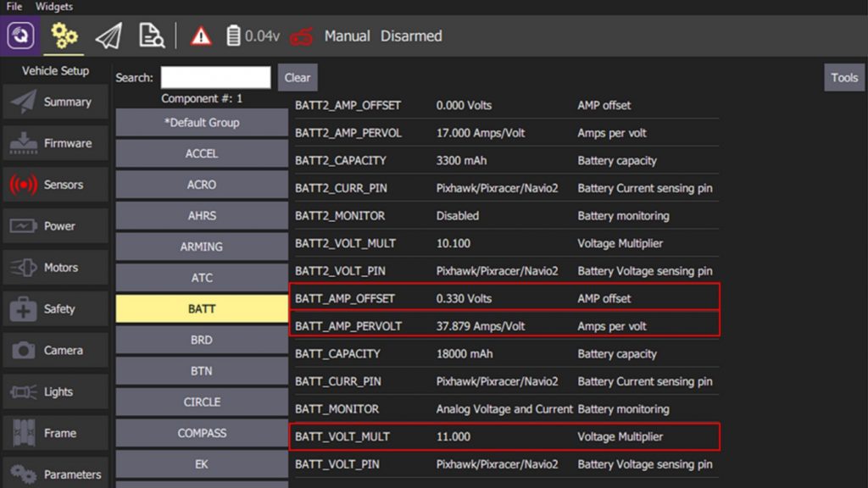Screen dimensions: 868x488
Task: Click the Analog Voltage and Current value
Action: [504, 409]
